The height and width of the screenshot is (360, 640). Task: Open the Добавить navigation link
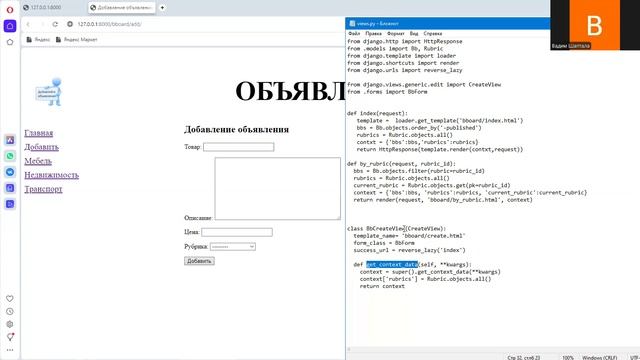click(41, 147)
